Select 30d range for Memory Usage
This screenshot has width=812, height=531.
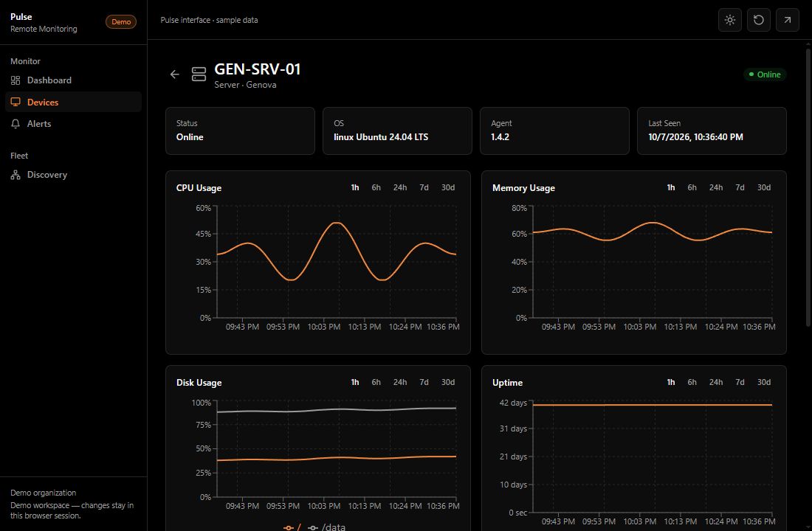coord(764,187)
